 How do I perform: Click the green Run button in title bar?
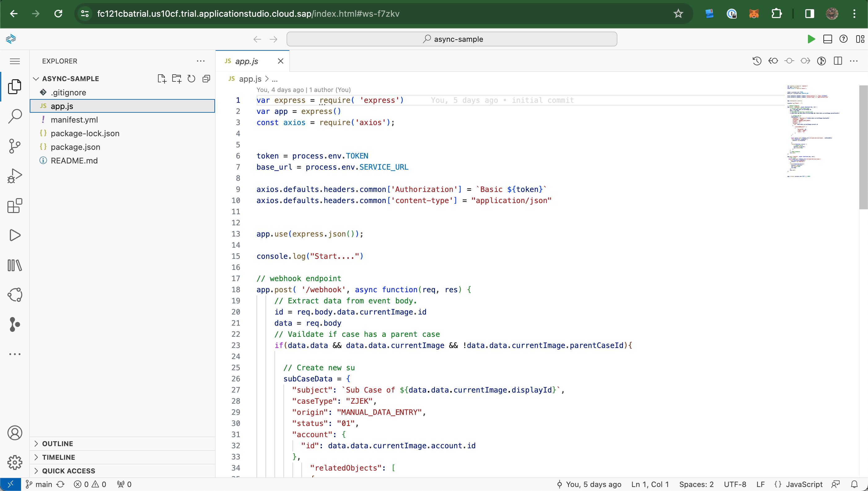(x=811, y=39)
